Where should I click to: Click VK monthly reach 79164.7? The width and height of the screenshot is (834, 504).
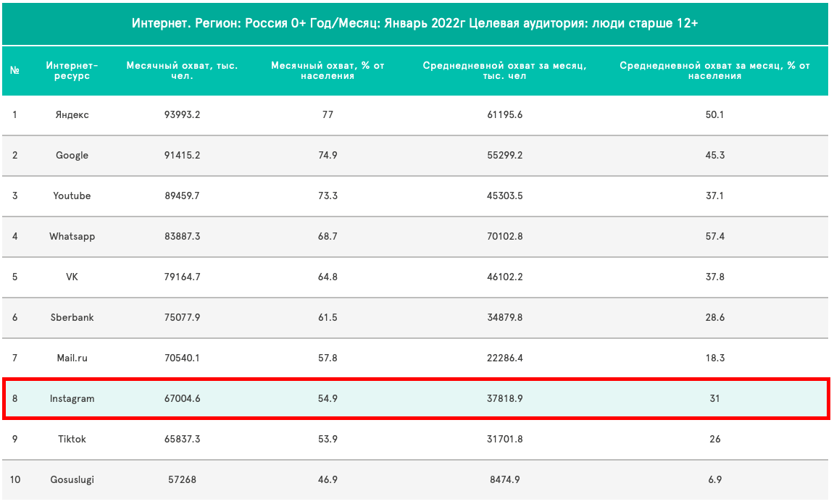coord(182,277)
